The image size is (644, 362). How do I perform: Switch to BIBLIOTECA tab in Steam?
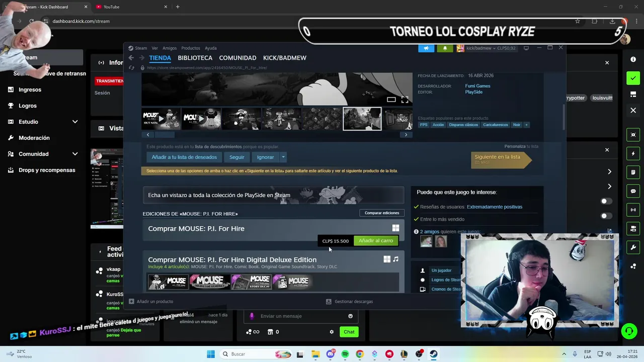[x=195, y=58]
